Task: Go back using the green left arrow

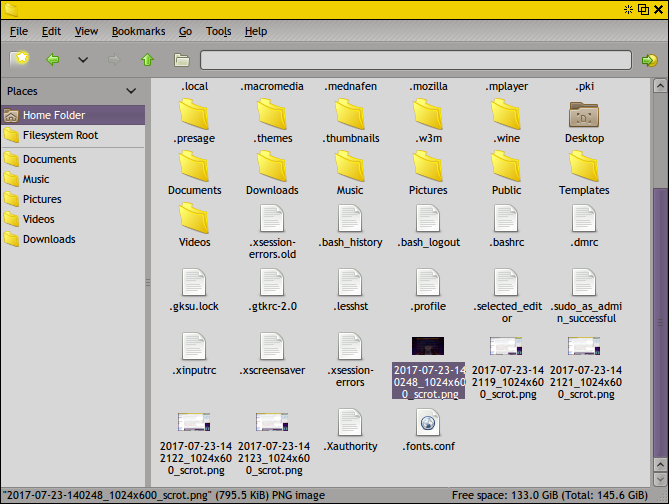Action: click(x=53, y=60)
